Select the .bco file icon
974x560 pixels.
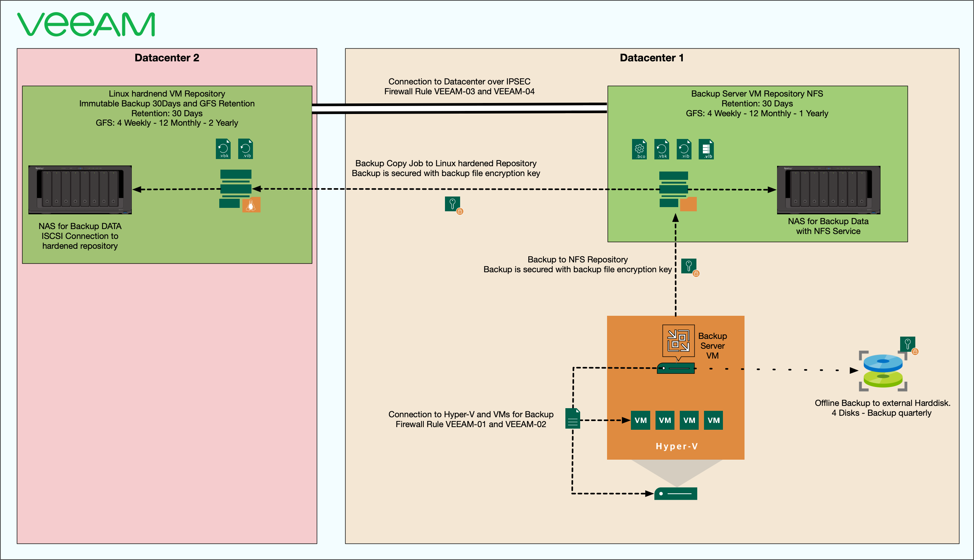[639, 149]
